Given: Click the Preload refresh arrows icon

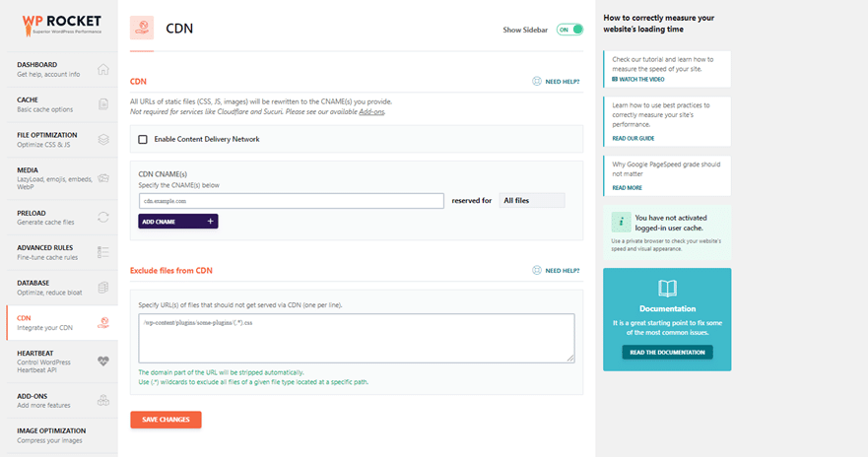Looking at the screenshot, I should pyautogui.click(x=103, y=217).
